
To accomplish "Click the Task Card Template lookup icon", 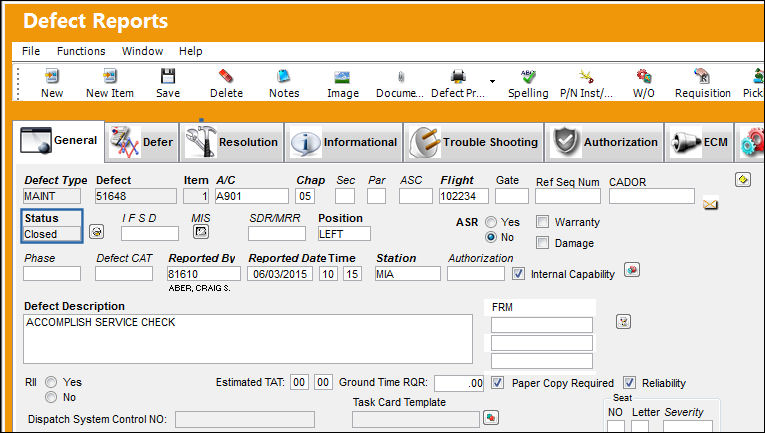I will coord(491,417).
